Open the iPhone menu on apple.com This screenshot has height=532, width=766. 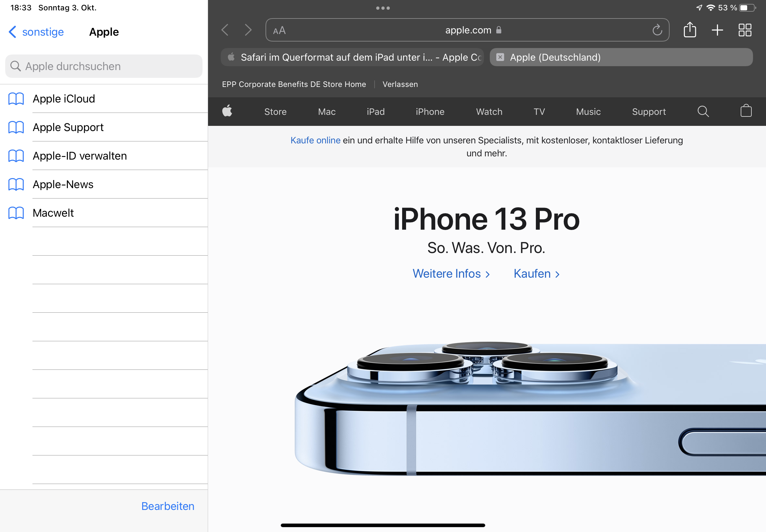430,112
